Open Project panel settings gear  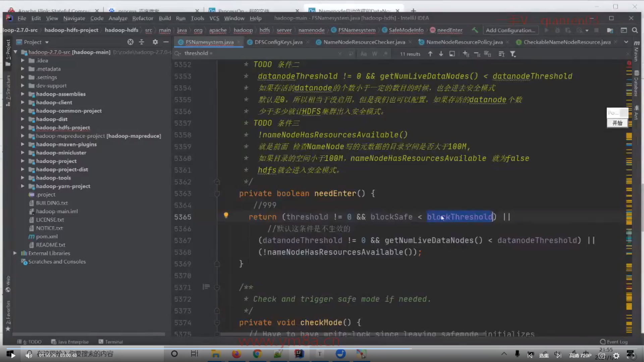(x=155, y=42)
